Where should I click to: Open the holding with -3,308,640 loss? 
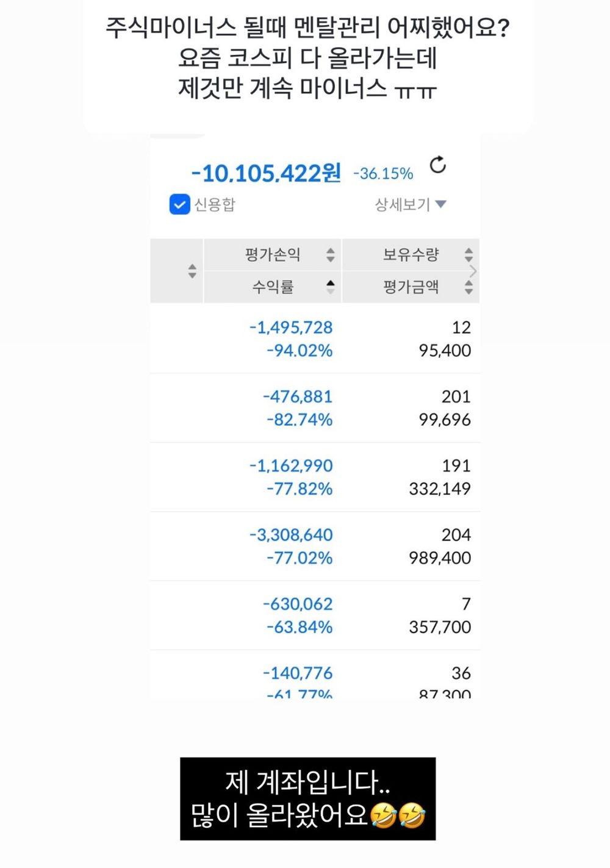click(315, 546)
